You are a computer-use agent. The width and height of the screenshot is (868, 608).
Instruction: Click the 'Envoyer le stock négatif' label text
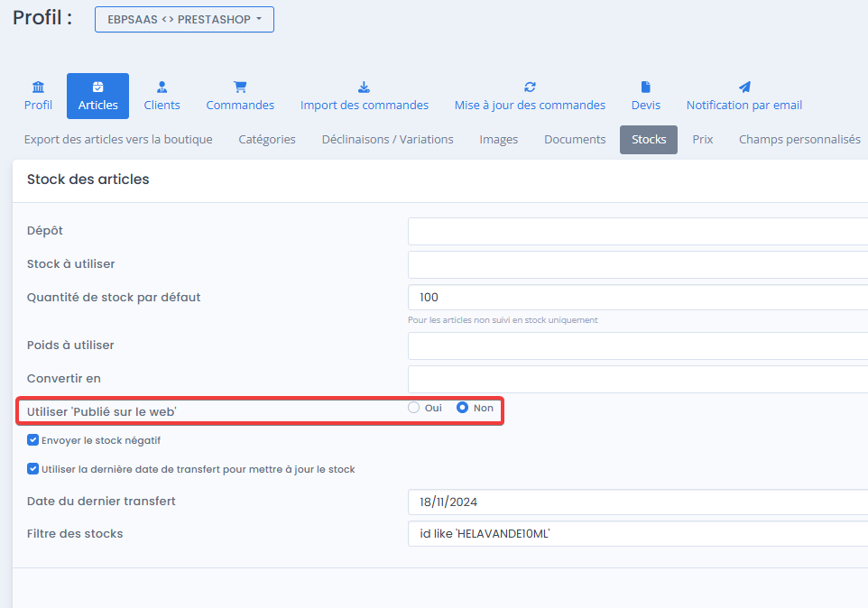(x=101, y=440)
